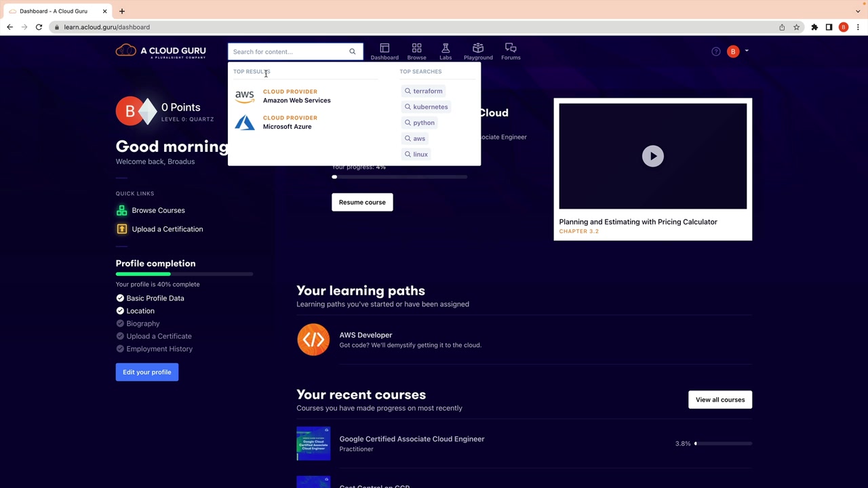Viewport: 868px width, 488px height.
Task: Click the browser tab search chevron
Action: [858, 11]
